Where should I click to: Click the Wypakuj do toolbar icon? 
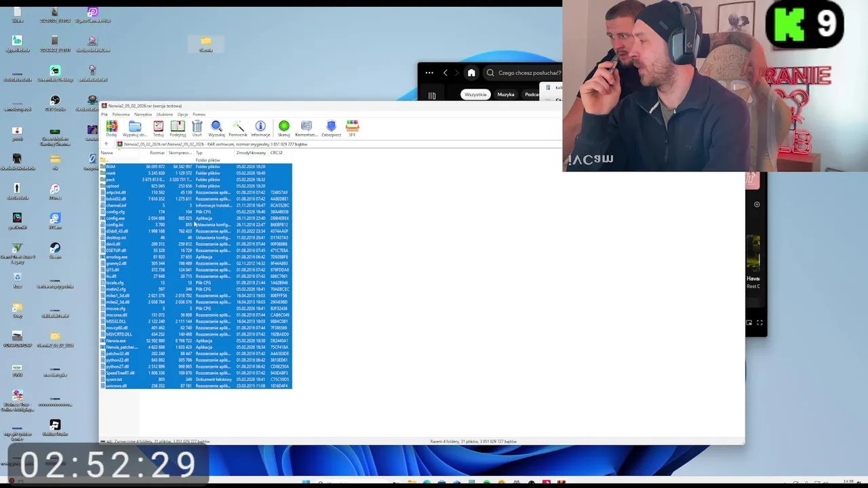tap(134, 128)
